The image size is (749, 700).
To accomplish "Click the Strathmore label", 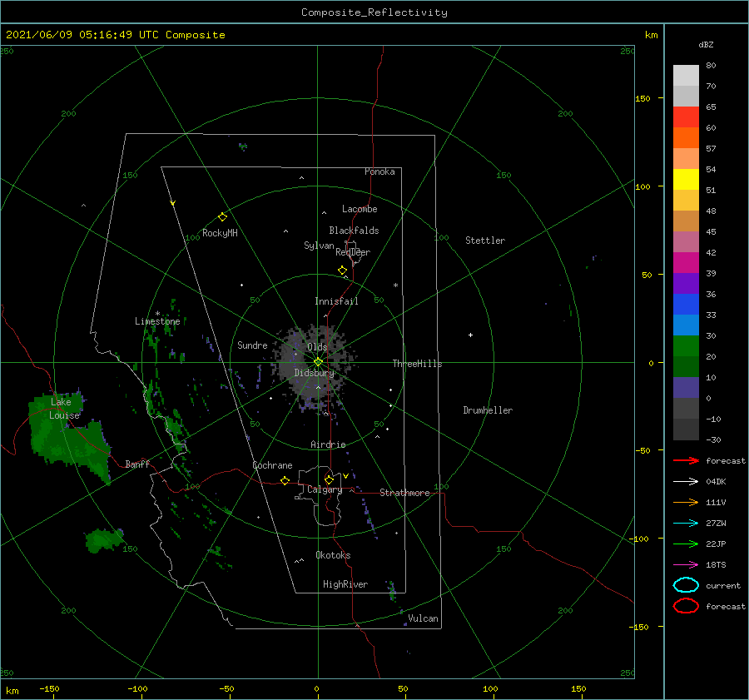I will [404, 493].
